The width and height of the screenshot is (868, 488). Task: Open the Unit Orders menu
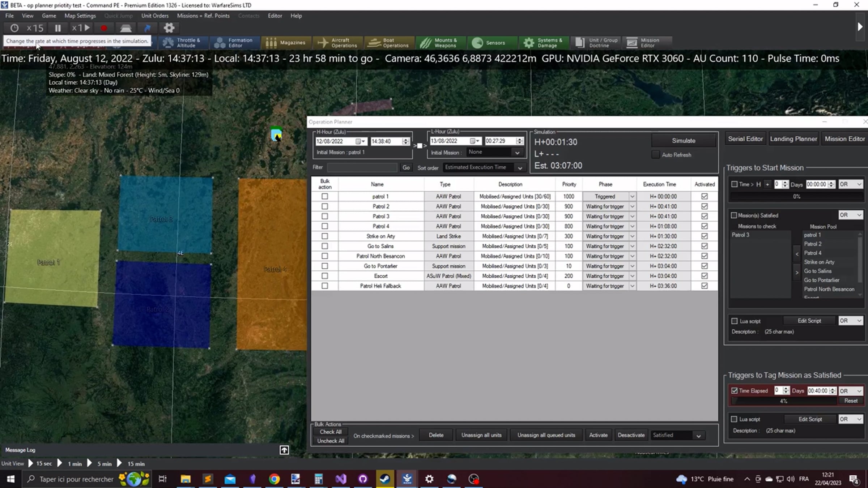tap(155, 16)
